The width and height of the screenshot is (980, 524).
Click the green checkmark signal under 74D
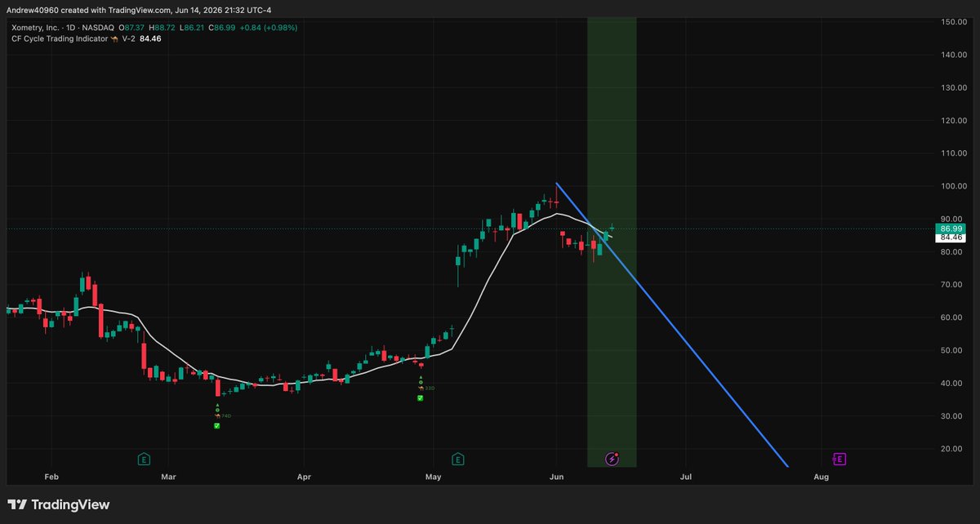tap(217, 426)
